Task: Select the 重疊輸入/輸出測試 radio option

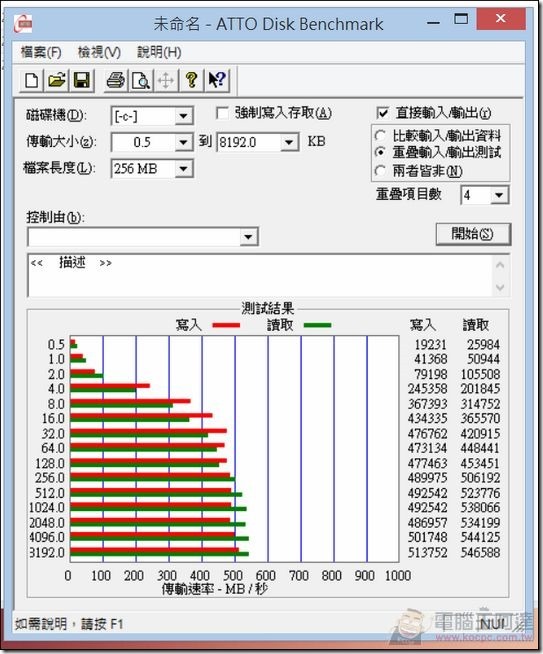Action: (x=380, y=153)
